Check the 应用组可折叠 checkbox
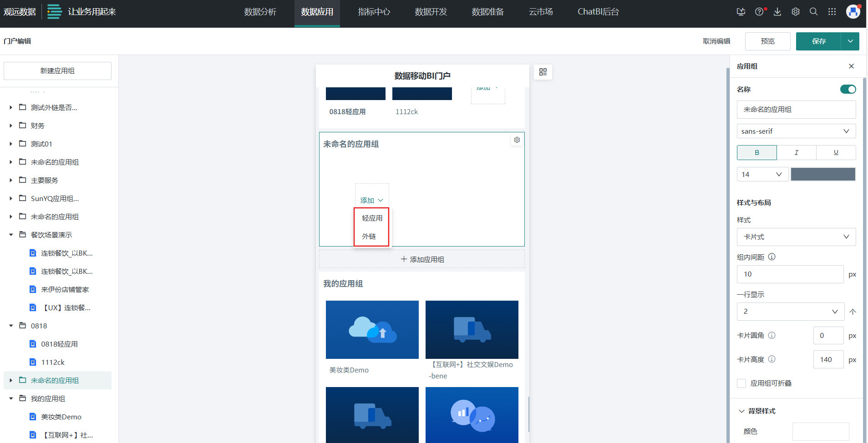Screen dimensions: 868x443 click(741, 383)
